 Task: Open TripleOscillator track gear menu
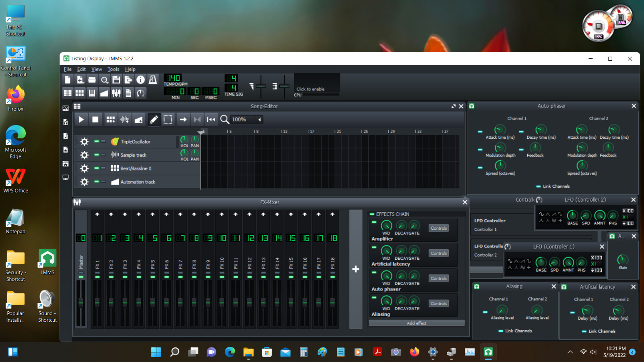[x=84, y=142]
